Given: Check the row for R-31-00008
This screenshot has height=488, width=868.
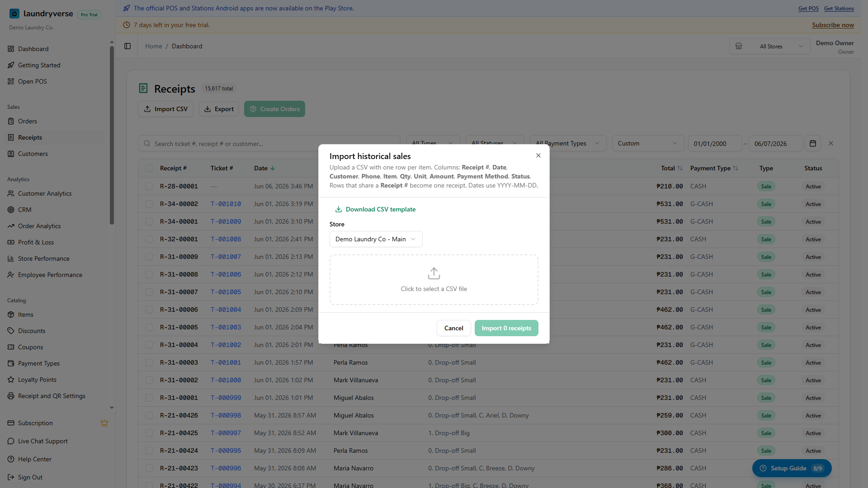Looking at the screenshot, I should (x=149, y=274).
